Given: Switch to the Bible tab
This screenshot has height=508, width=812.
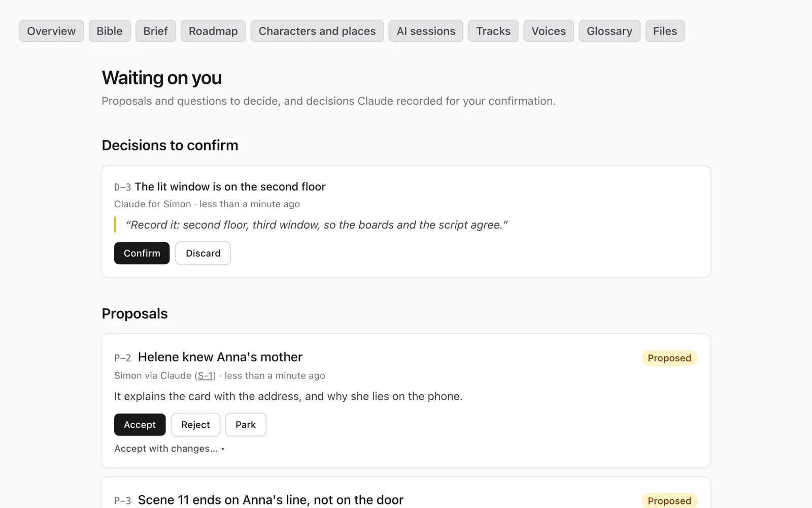Looking at the screenshot, I should click(110, 31).
